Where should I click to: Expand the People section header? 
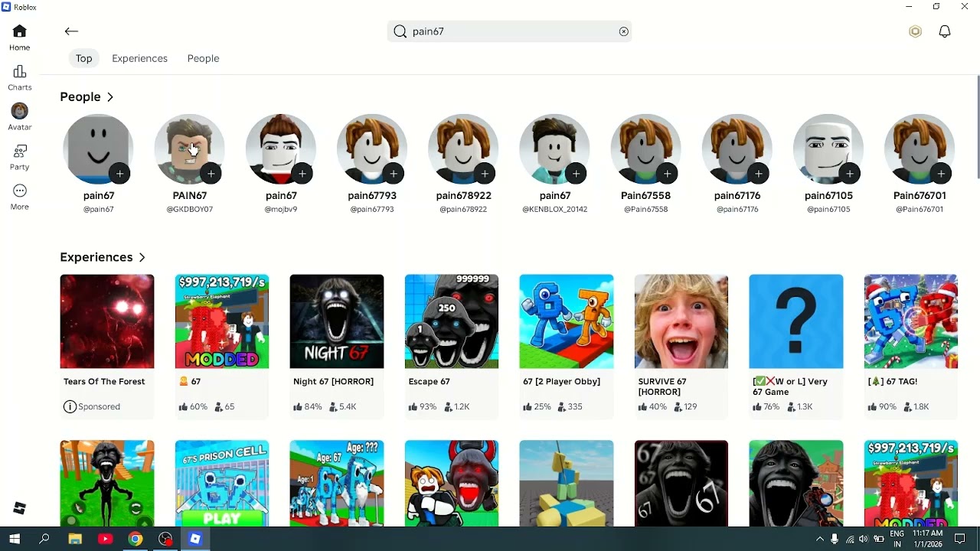click(x=87, y=97)
